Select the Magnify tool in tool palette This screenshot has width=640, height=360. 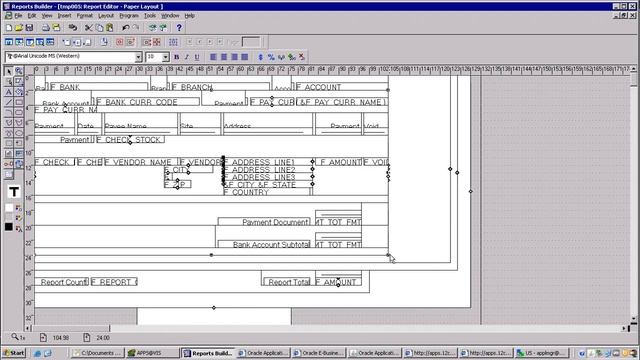19,71
